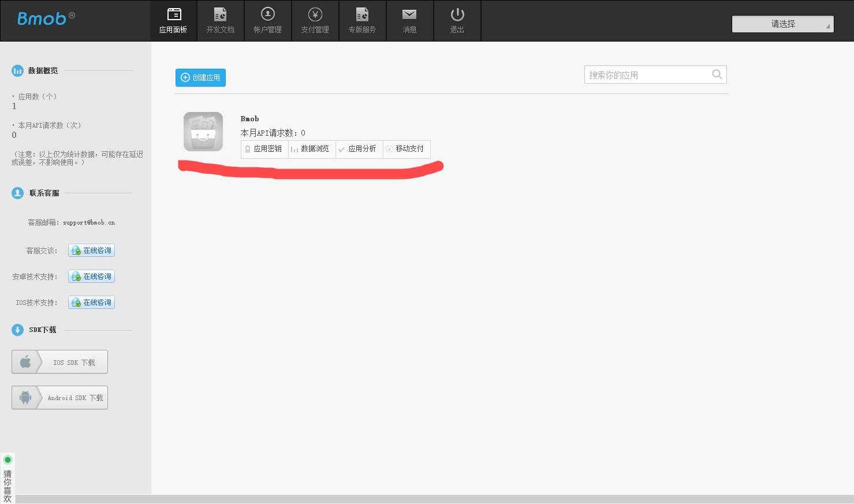Image resolution: width=854 pixels, height=504 pixels.
Task: Open 支付管理 tab
Action: 315,21
